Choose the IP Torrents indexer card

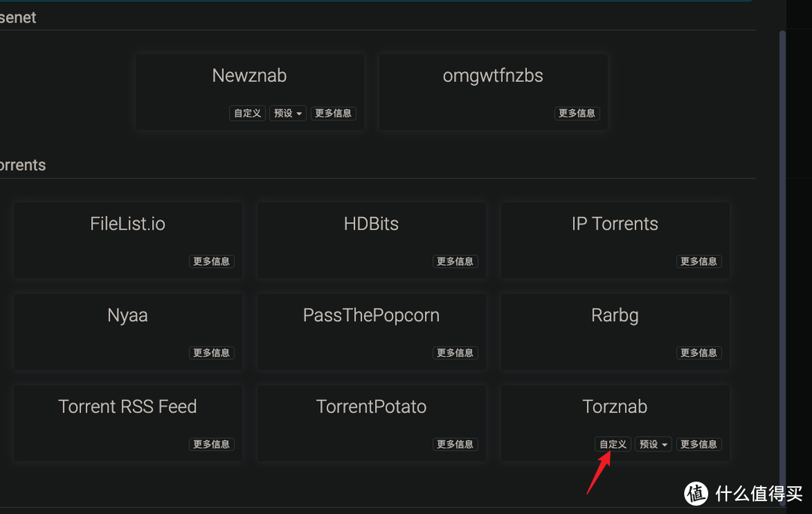[x=614, y=224]
